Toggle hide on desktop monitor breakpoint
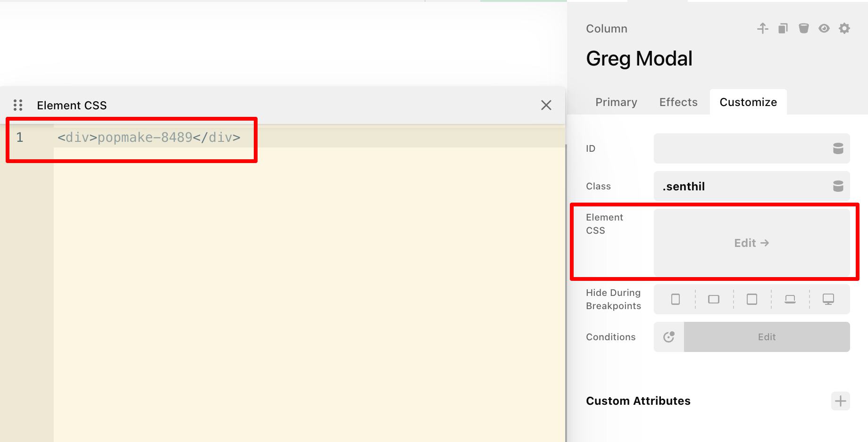This screenshot has height=442, width=868. [x=828, y=299]
